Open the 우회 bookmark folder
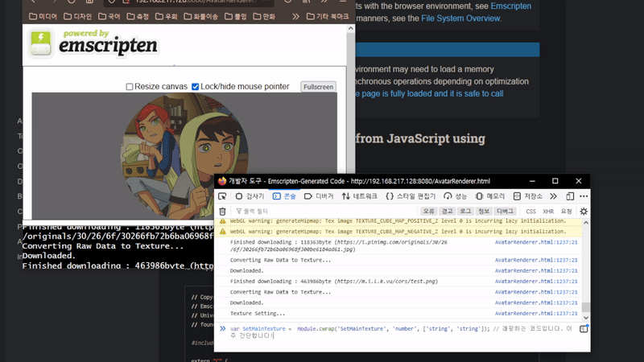This screenshot has height=362, width=644. point(167,16)
